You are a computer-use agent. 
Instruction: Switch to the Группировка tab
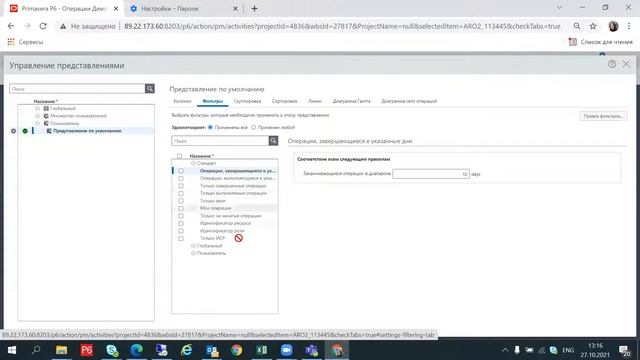[x=247, y=101]
